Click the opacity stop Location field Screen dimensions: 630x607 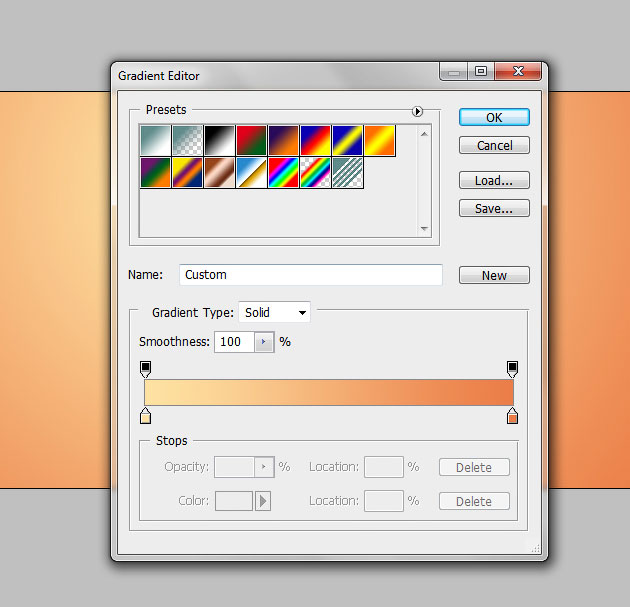384,467
